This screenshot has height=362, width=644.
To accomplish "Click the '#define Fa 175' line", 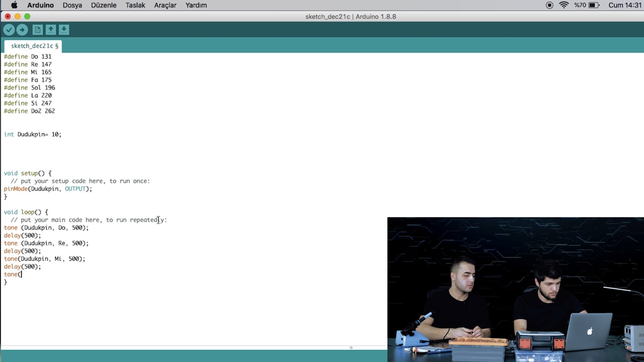I will click(x=28, y=80).
